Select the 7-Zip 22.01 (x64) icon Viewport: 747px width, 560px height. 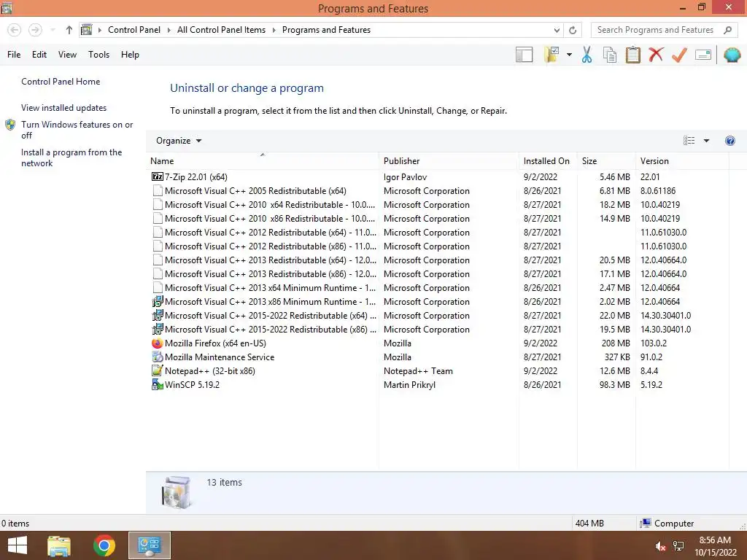(x=158, y=176)
